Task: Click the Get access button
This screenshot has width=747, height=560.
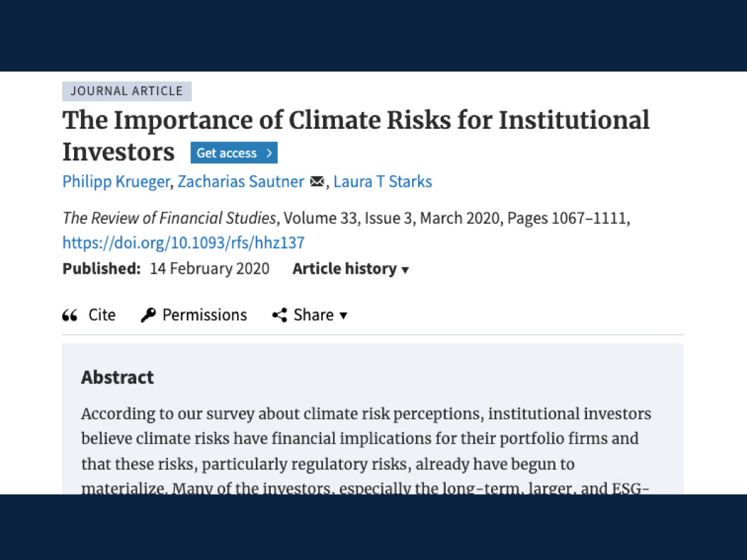Action: point(234,153)
